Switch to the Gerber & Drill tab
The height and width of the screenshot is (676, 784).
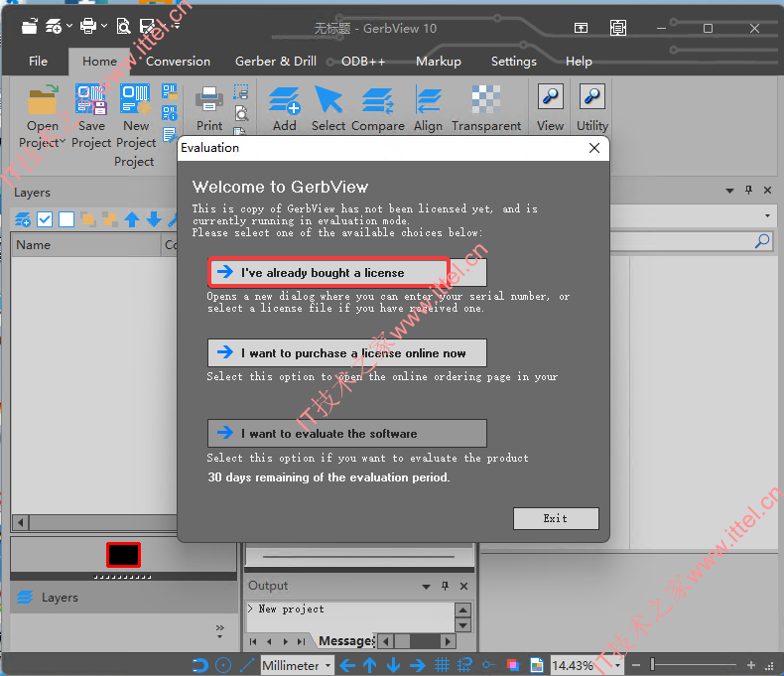pyautogui.click(x=276, y=62)
